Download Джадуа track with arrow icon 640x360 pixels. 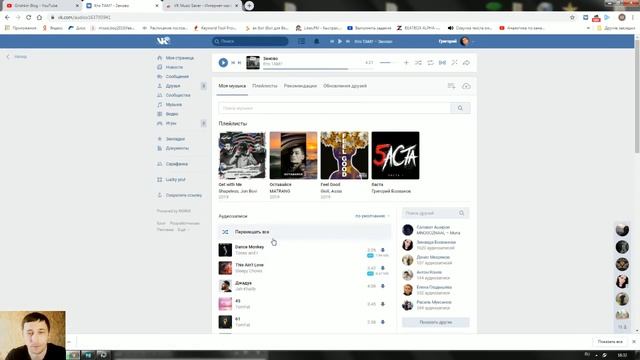pos(382,286)
